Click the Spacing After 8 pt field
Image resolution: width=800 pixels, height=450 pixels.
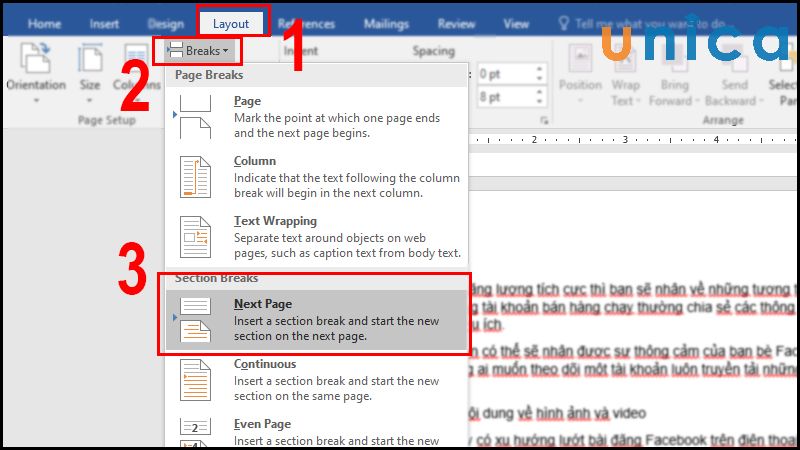click(x=506, y=96)
